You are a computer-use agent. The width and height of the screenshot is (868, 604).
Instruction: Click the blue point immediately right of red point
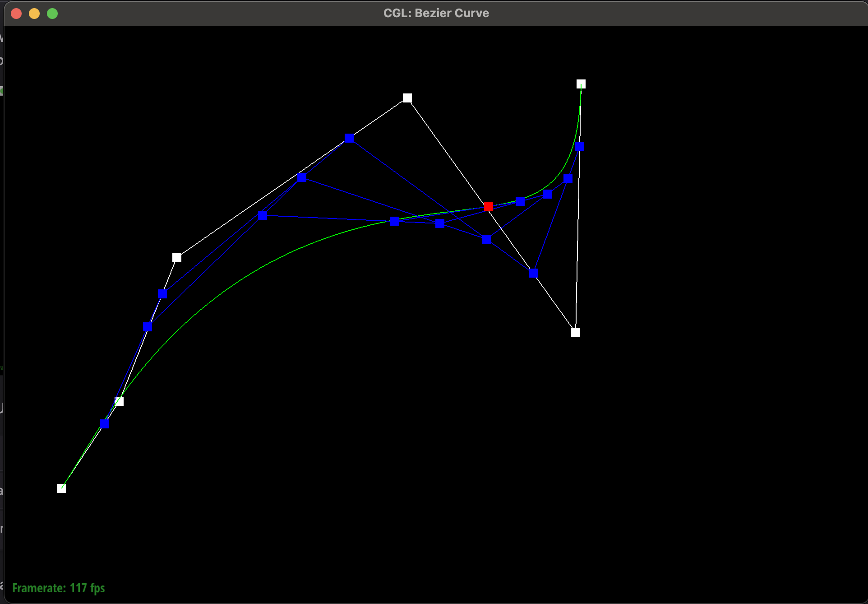[x=521, y=201]
